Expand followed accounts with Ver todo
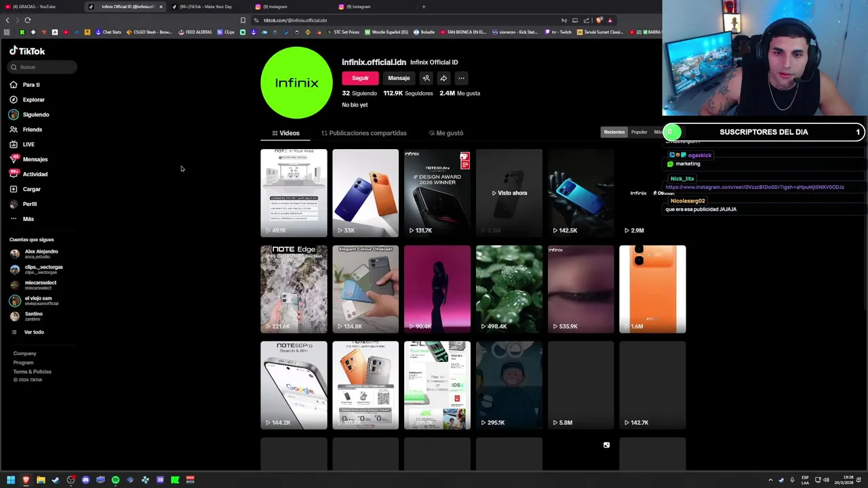The image size is (868, 488). (x=28, y=332)
